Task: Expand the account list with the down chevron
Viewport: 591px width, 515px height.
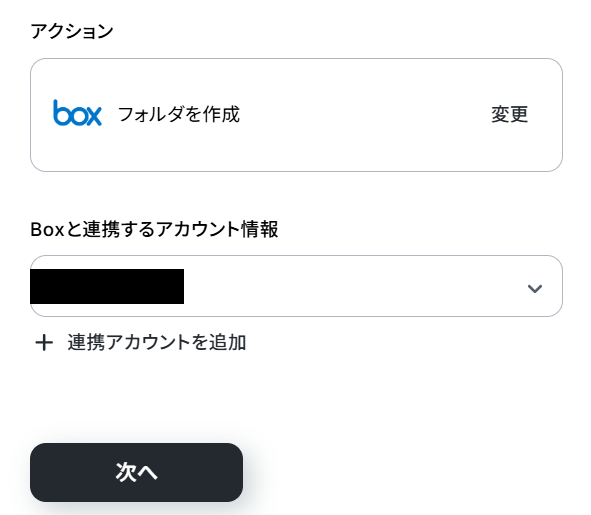Action: tap(534, 289)
